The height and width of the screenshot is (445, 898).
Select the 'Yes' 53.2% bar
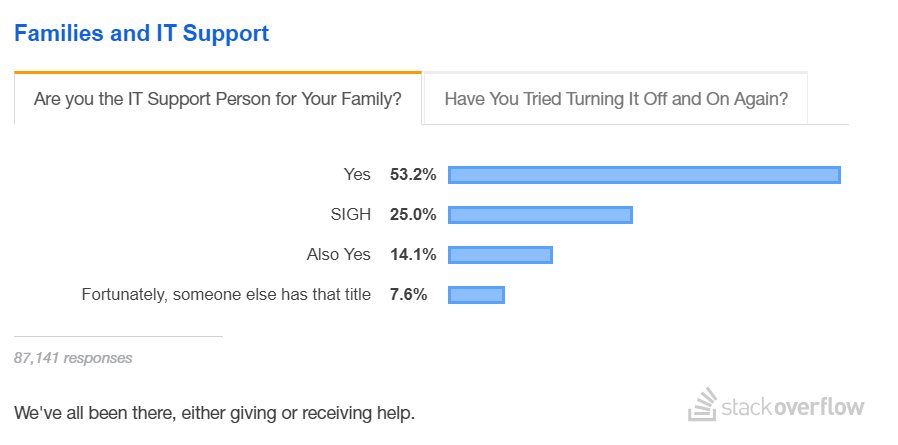coord(644,175)
